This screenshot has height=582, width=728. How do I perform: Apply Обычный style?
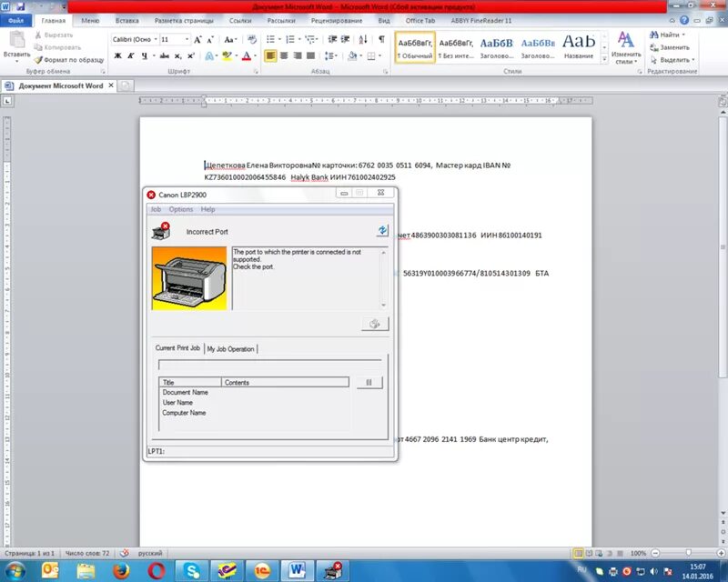point(415,48)
